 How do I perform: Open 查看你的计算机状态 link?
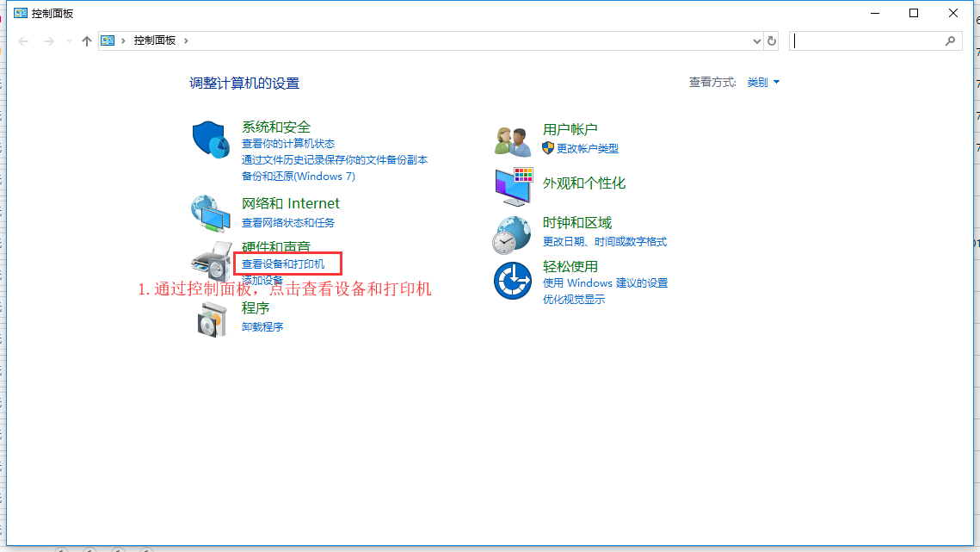[x=288, y=144]
